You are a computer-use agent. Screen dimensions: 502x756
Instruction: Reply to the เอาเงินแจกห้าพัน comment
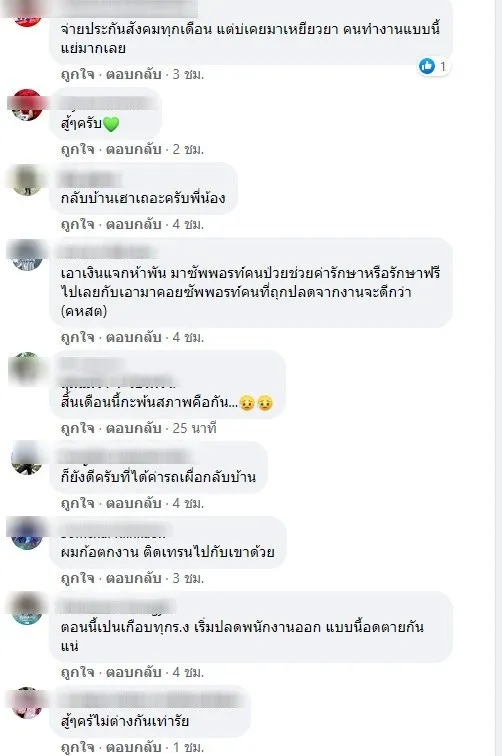point(134,338)
